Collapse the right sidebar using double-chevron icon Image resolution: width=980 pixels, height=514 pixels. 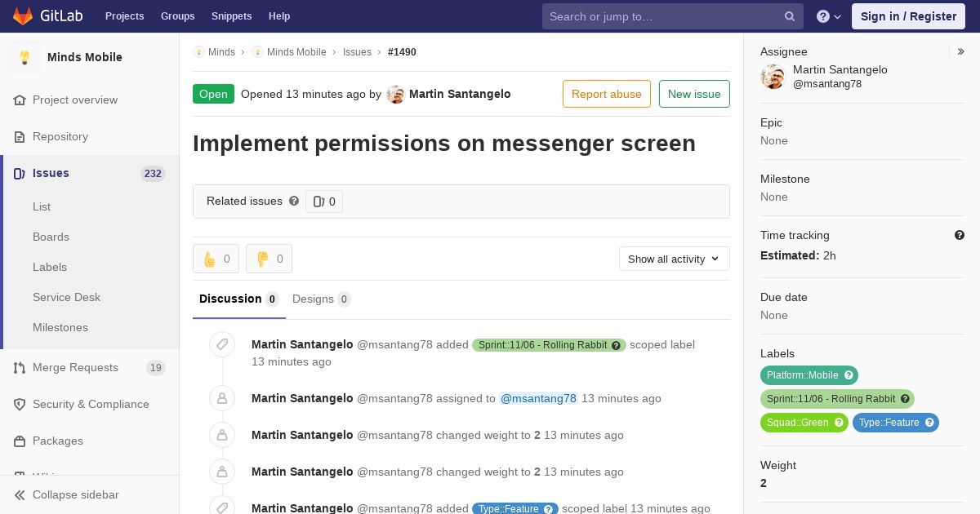point(961,51)
